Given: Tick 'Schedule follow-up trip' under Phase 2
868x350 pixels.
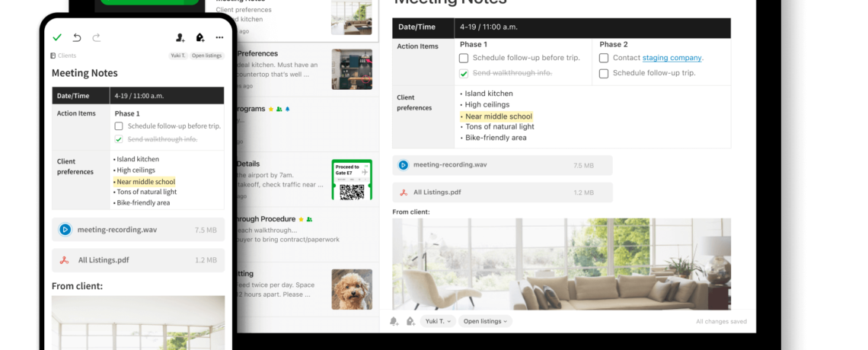Looking at the screenshot, I should click(604, 74).
